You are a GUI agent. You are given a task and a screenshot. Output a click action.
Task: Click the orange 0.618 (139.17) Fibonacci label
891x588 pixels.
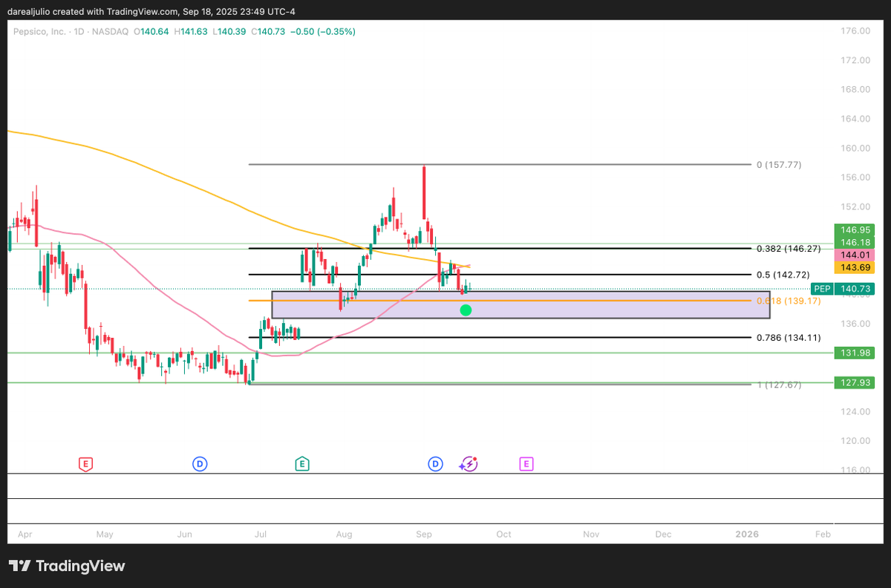click(788, 301)
